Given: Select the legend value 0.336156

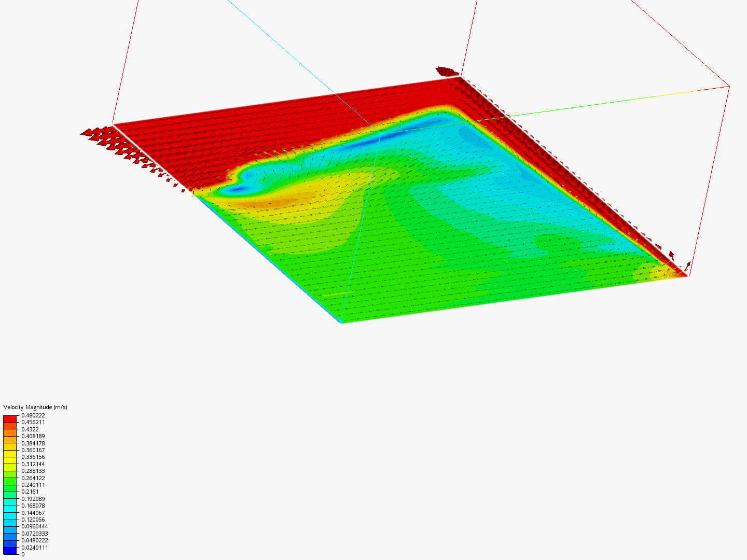Looking at the screenshot, I should [33, 457].
